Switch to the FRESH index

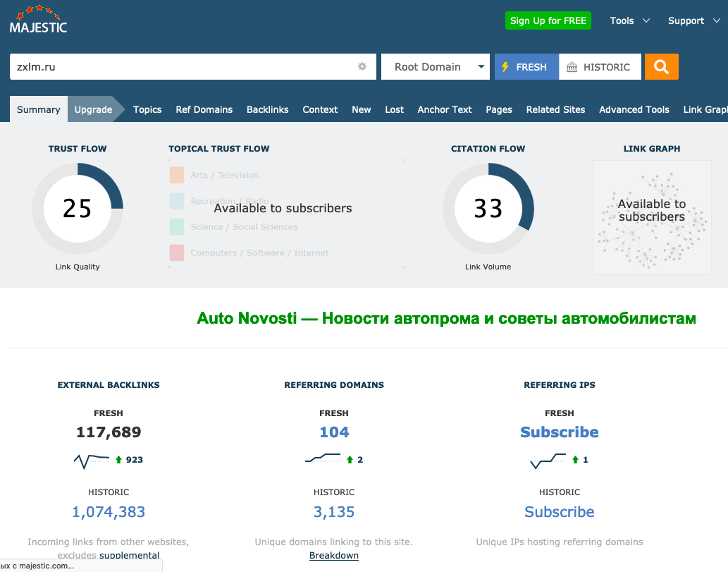coord(526,67)
